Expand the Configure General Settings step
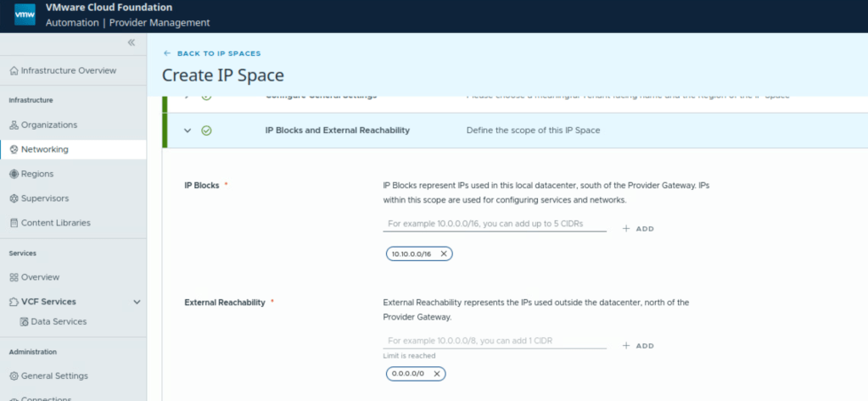Viewport: 868px width, 401px height. click(x=188, y=97)
